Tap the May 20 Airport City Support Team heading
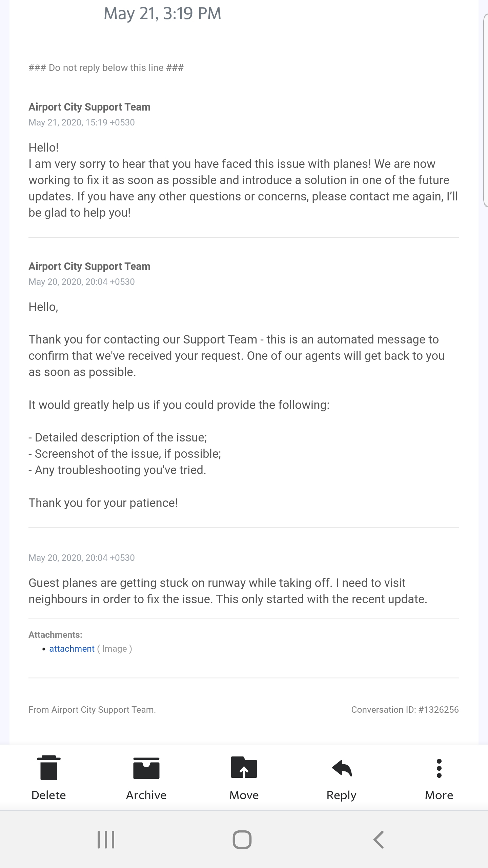 tap(89, 267)
